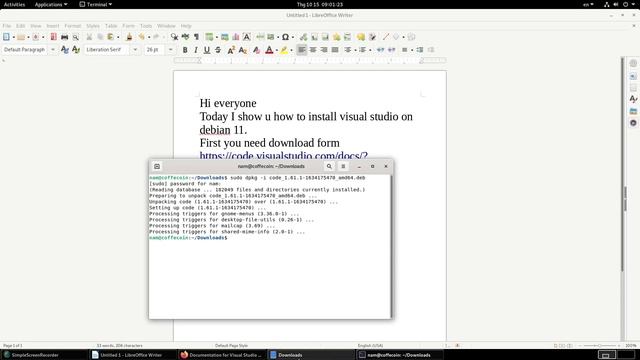The width and height of the screenshot is (640, 360).
Task: Click the Cut scissors icon
Action: click(89, 37)
